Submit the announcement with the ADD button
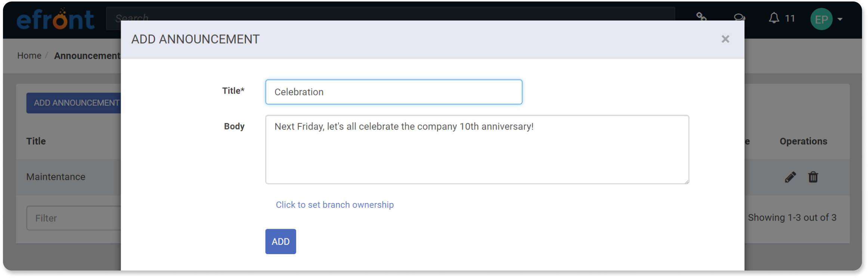 (280, 241)
